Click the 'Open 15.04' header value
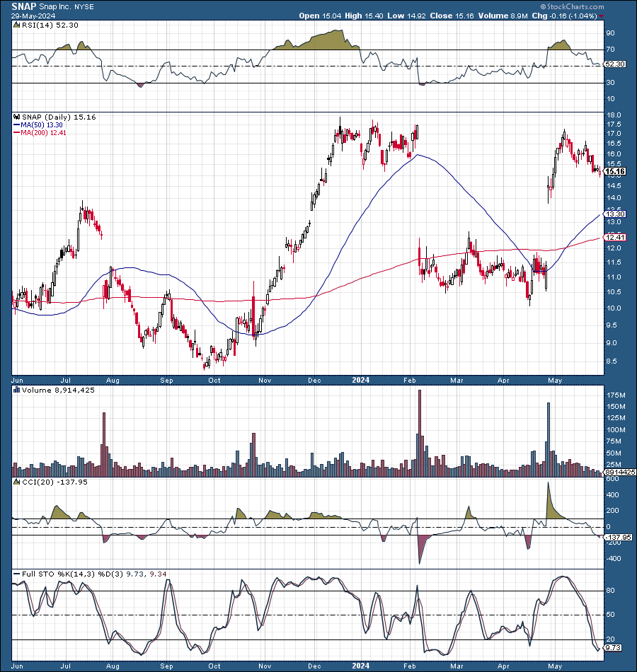Image resolution: width=637 pixels, height=672 pixels. (x=320, y=16)
